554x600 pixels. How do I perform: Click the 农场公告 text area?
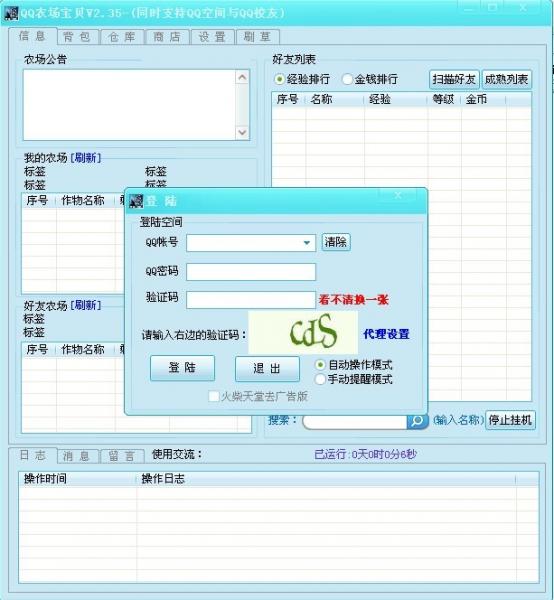tap(129, 105)
